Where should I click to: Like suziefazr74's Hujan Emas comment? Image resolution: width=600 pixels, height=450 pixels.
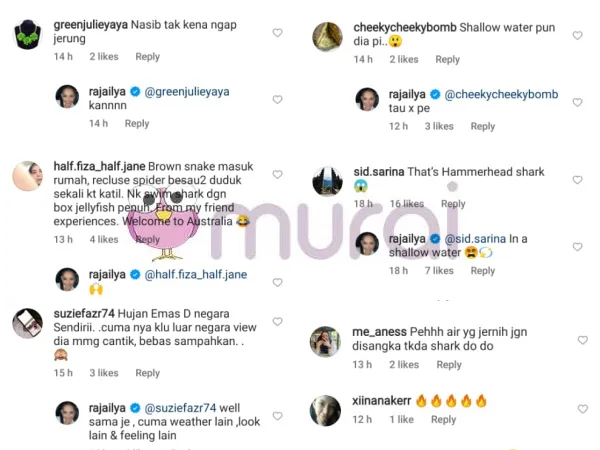277,322
